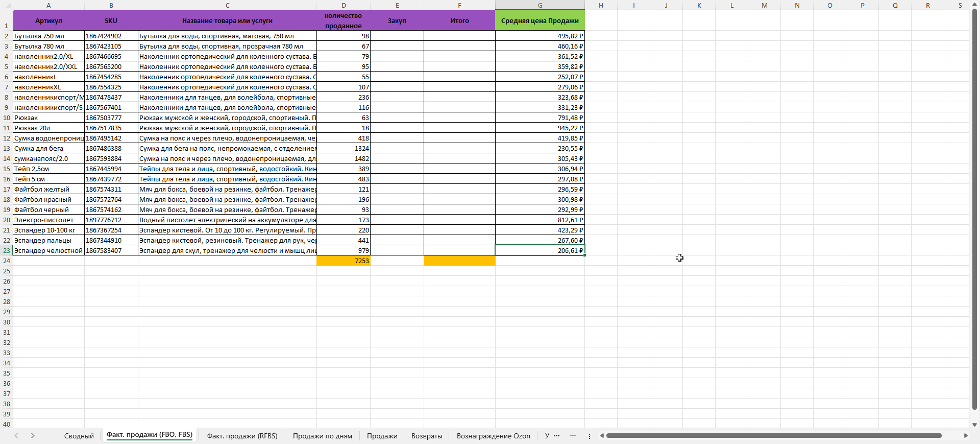The height and width of the screenshot is (444, 980).
Task: Open the Вознаграждение Ozon sheet tab
Action: click(493, 436)
